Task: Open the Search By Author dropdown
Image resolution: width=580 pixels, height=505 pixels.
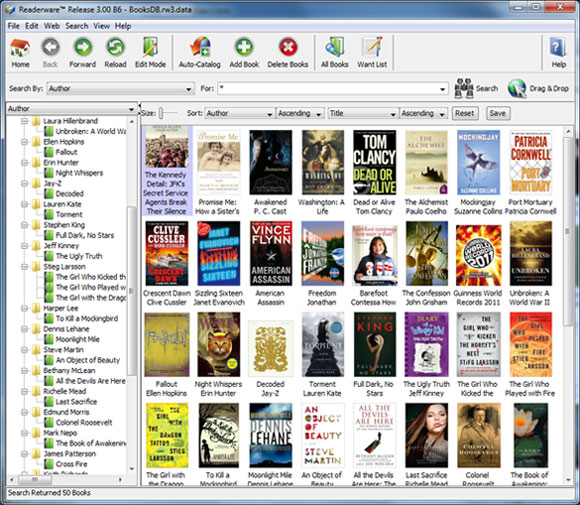Action: pyautogui.click(x=121, y=88)
